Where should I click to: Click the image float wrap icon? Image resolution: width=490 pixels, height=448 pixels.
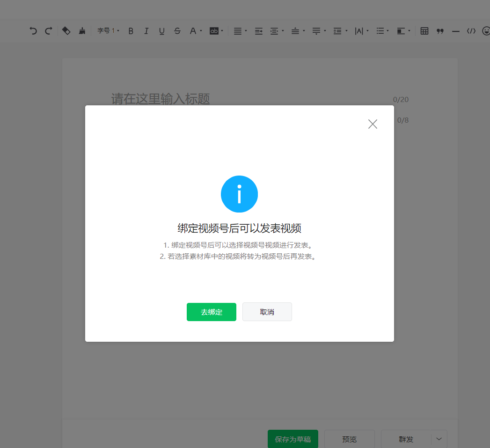click(401, 31)
